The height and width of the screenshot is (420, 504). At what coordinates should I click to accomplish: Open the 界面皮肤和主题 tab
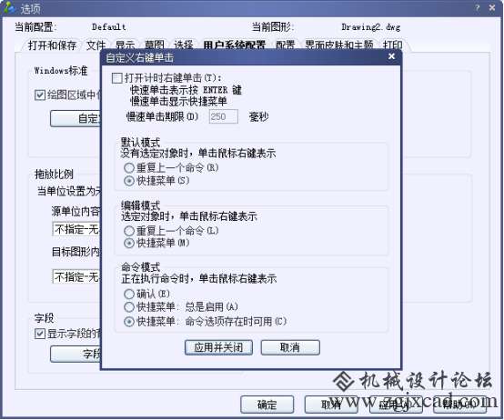coord(339,45)
